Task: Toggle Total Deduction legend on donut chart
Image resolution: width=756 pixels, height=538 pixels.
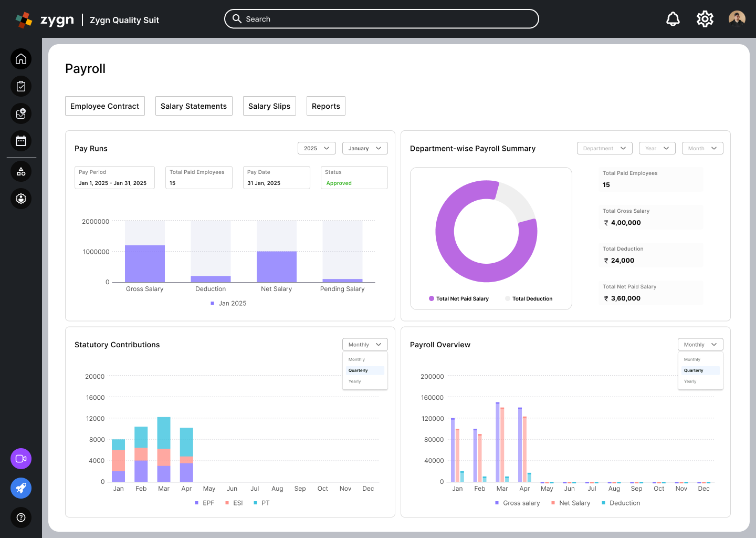Action: click(x=529, y=298)
